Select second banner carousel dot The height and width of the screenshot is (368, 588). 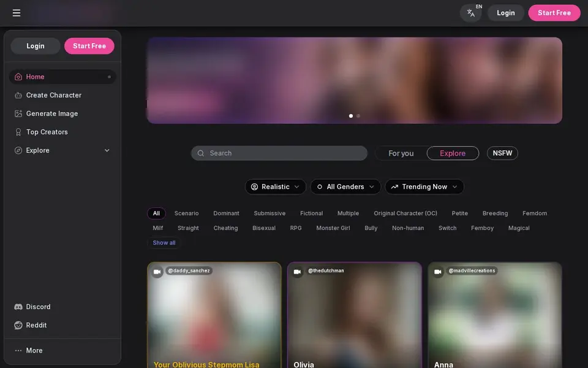(358, 116)
